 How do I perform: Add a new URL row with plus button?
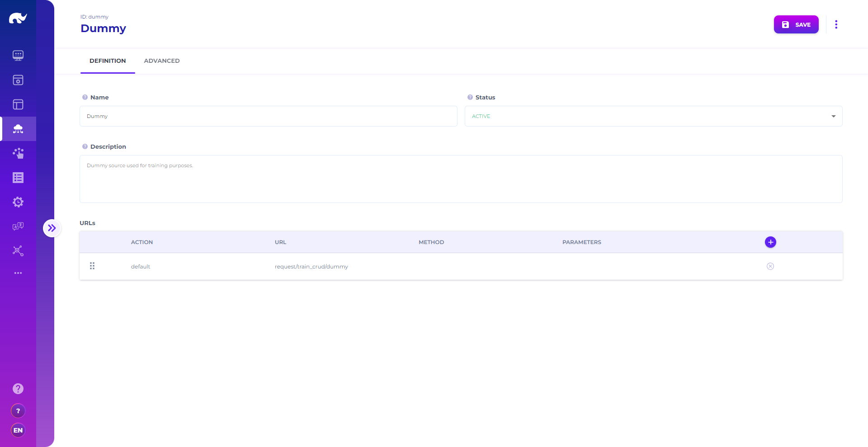tap(770, 242)
